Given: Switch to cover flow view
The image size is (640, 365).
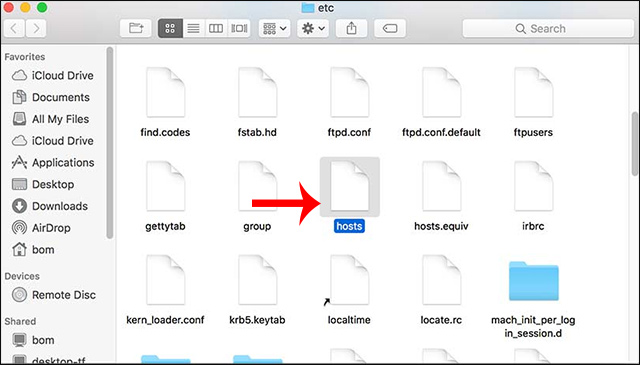Looking at the screenshot, I should coord(239,28).
